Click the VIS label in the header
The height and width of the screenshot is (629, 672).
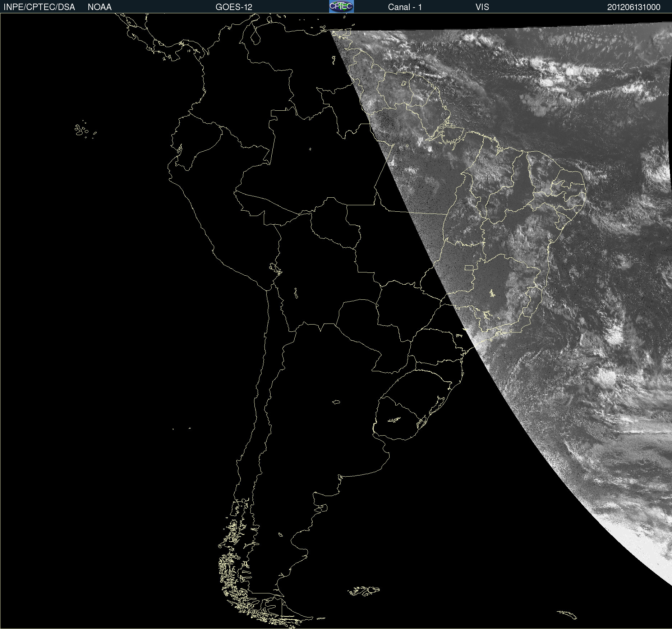(482, 7)
